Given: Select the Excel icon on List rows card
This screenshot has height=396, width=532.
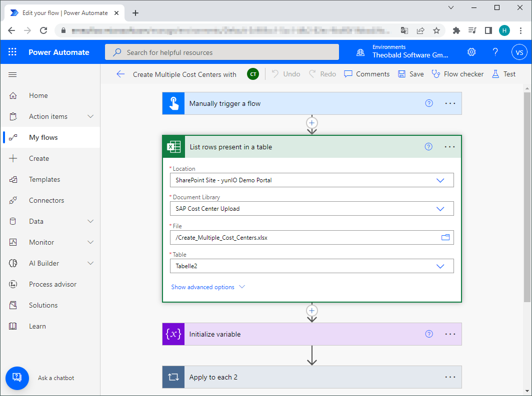Looking at the screenshot, I should (x=173, y=147).
